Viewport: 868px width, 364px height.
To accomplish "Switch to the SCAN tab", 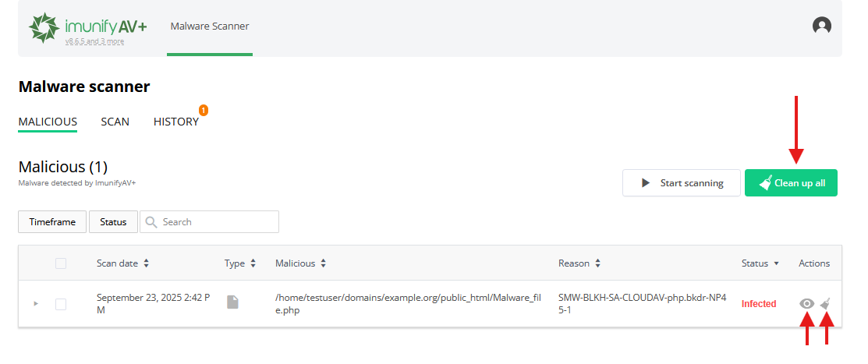I will tap(115, 122).
